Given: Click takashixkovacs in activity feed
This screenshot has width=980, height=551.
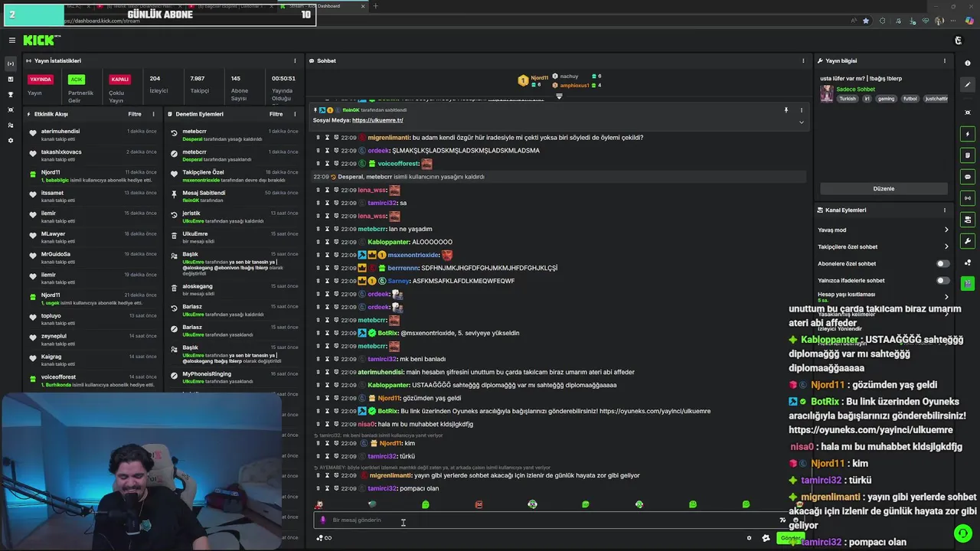Looking at the screenshot, I should point(61,152).
